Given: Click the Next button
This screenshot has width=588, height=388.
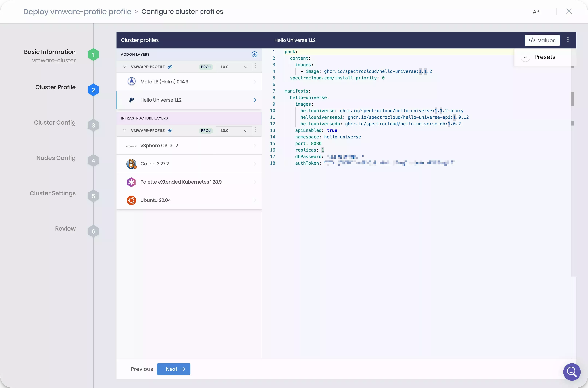Looking at the screenshot, I should coord(174,369).
